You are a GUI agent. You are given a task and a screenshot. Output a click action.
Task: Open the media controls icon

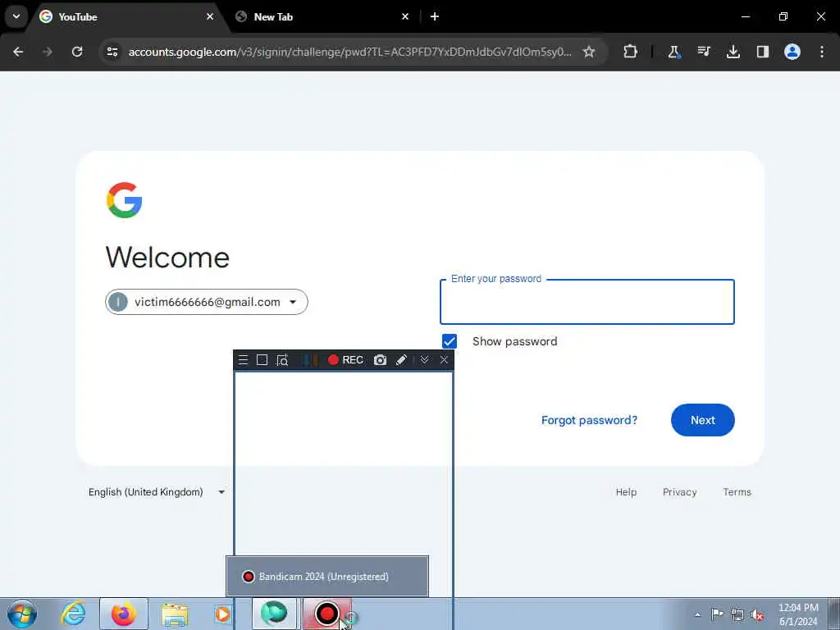703,52
